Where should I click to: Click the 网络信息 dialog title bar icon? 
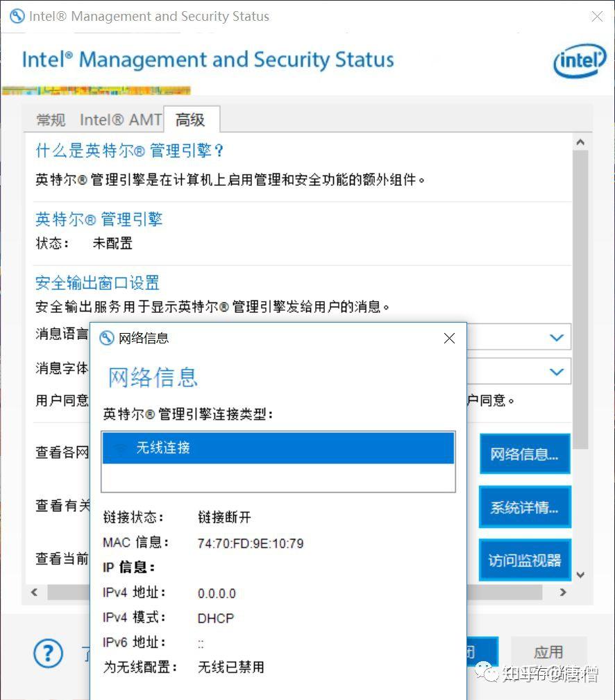tap(107, 338)
